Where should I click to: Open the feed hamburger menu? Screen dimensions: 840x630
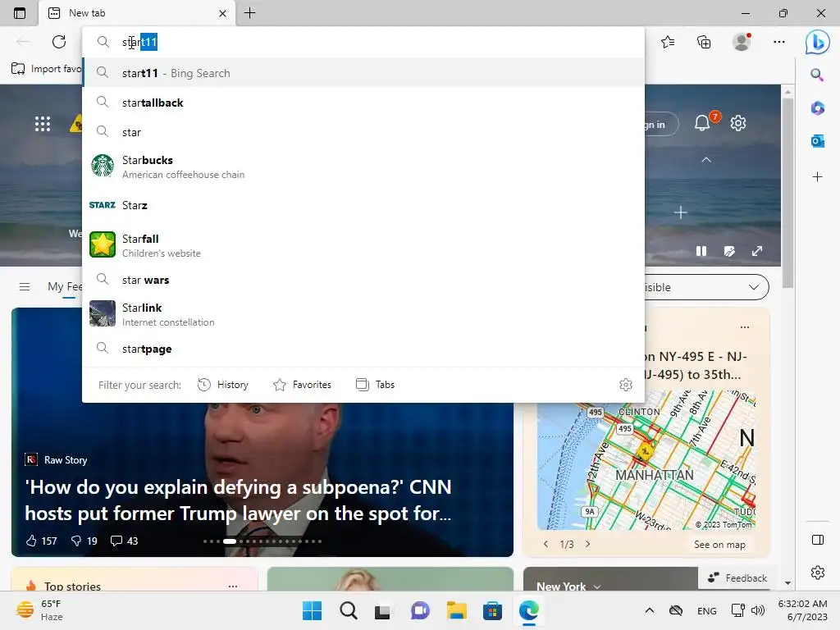pos(25,286)
